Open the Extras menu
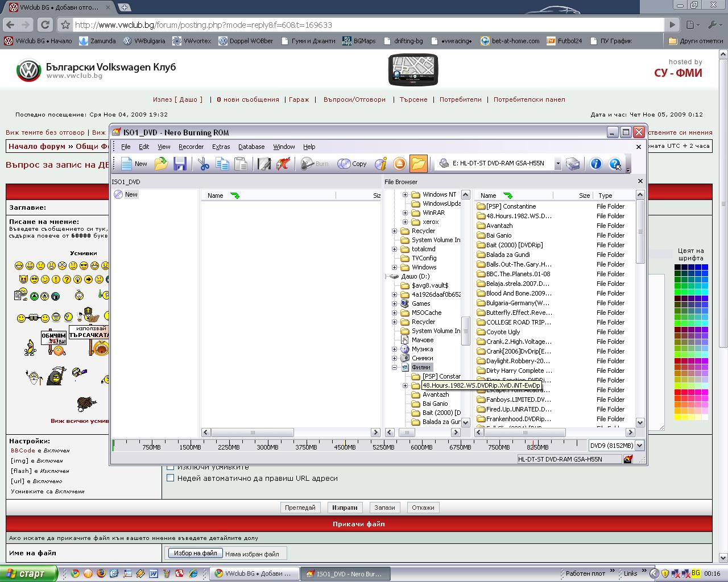 click(x=221, y=147)
